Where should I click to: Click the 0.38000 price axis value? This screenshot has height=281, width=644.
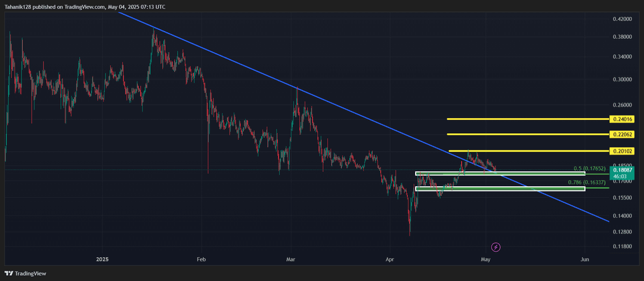coord(622,36)
